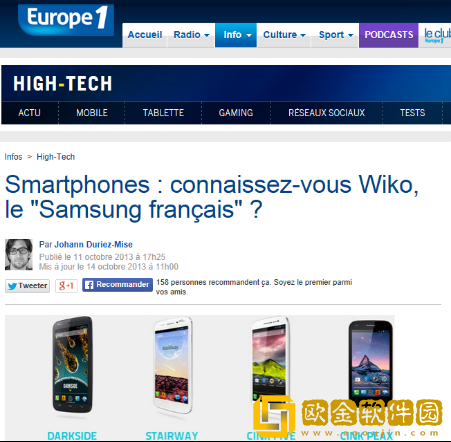Open RESEAUX SOCIAUX section
Image resolution: width=451 pixels, height=442 pixels.
click(x=327, y=113)
